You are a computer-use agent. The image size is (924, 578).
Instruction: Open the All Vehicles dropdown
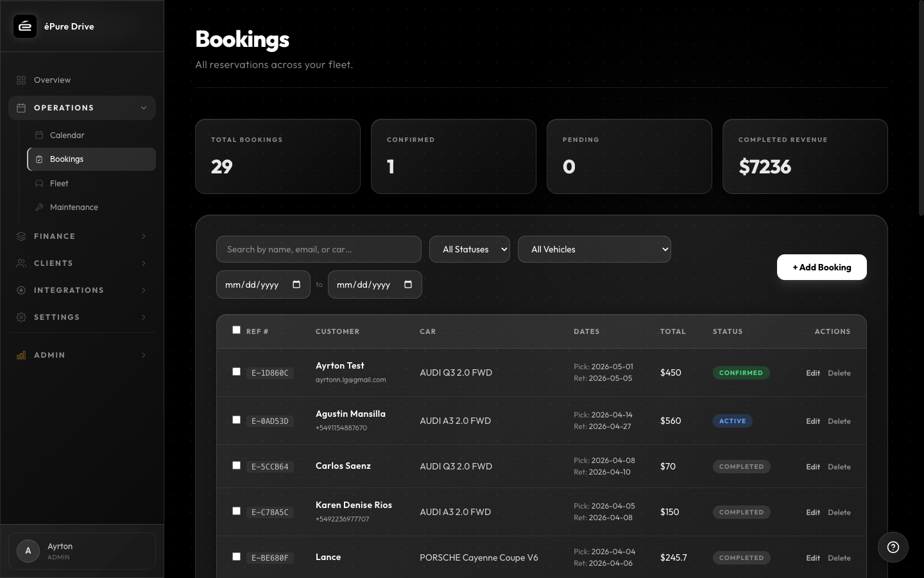pos(594,249)
